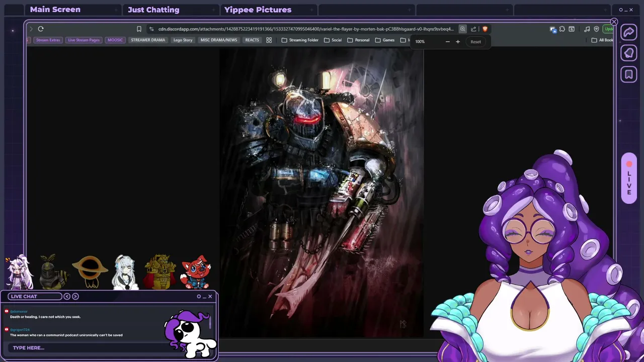Click the communist podcast chat message

66,335
